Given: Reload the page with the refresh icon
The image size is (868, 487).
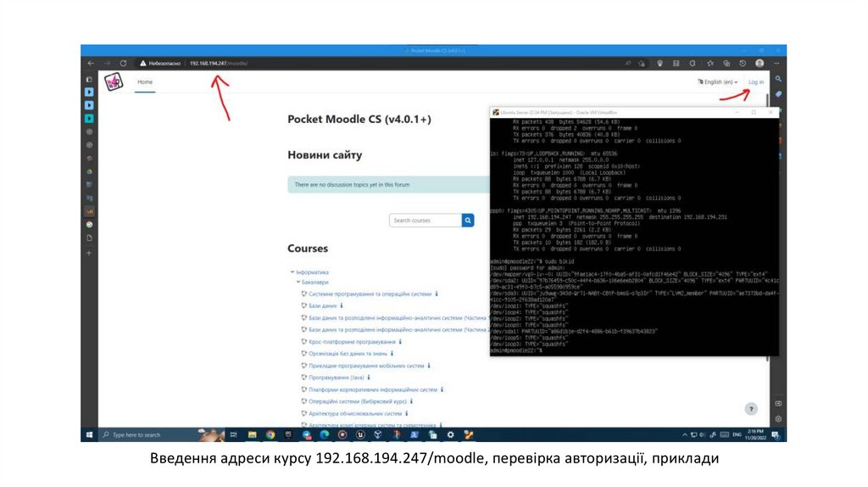Looking at the screenshot, I should (x=124, y=64).
